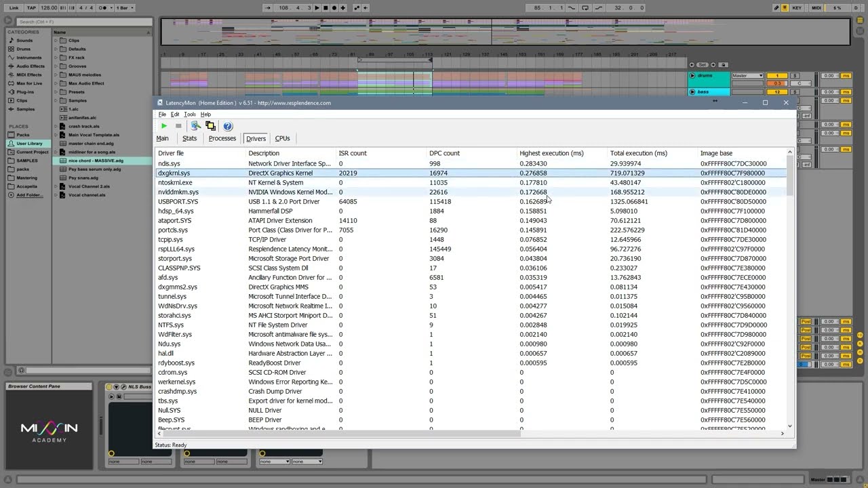Open the 1 Bar quantization dropdown

tap(124, 8)
